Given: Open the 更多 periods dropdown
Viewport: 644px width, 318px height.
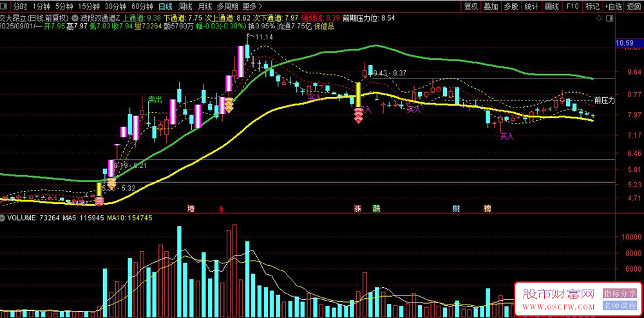Looking at the screenshot, I should click(x=250, y=6).
